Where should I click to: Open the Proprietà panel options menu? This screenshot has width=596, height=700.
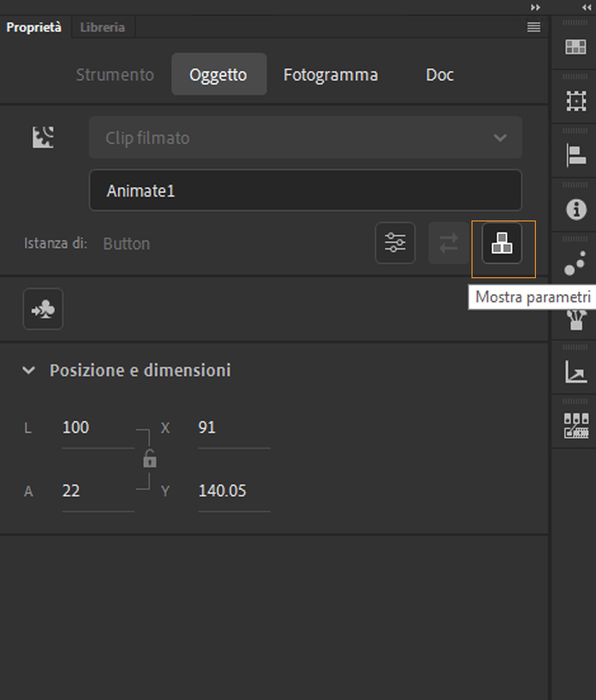(534, 27)
